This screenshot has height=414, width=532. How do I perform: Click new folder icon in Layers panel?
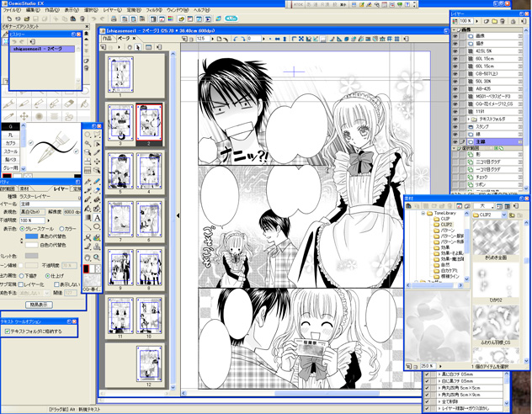495,21
